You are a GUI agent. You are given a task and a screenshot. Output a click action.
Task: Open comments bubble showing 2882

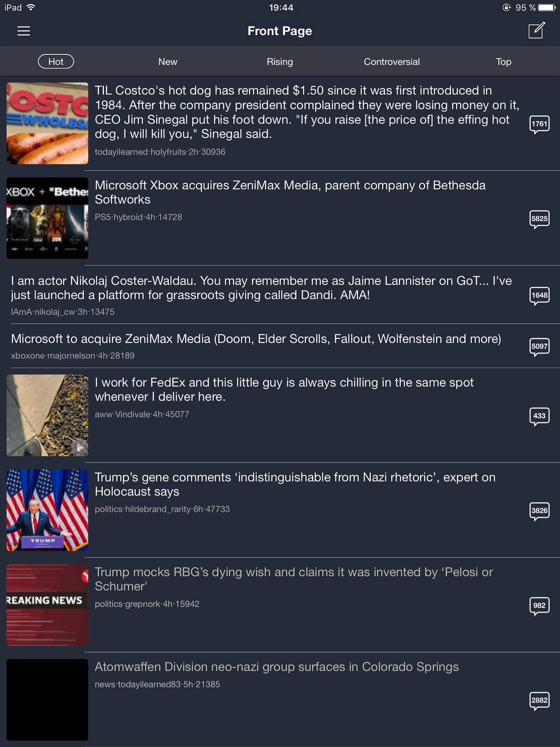(x=539, y=701)
